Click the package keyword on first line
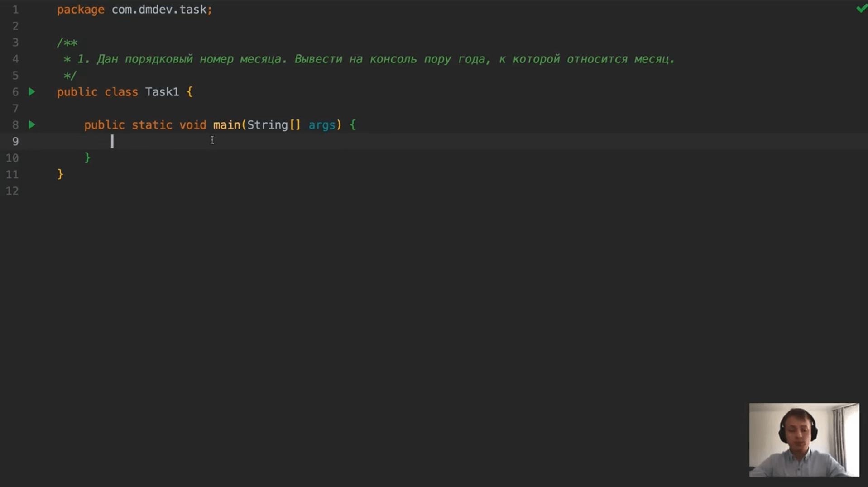 pos(81,10)
